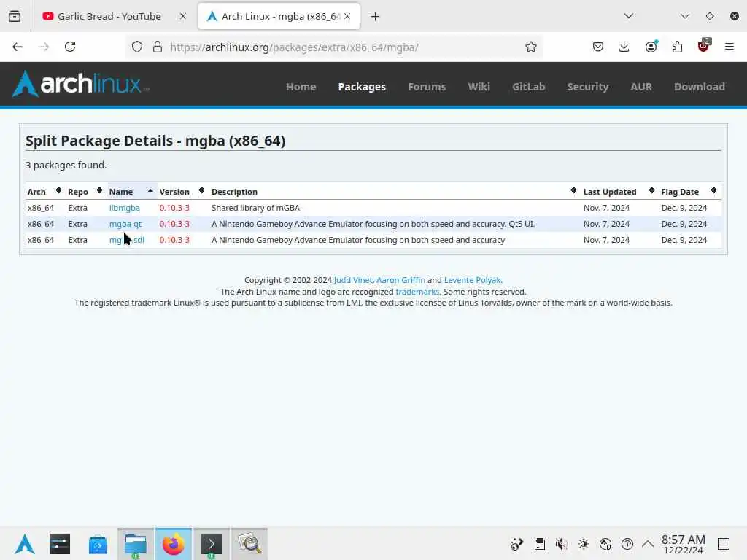The width and height of the screenshot is (747, 560).
Task: Click the Firefox back arrow
Action: coord(18,47)
